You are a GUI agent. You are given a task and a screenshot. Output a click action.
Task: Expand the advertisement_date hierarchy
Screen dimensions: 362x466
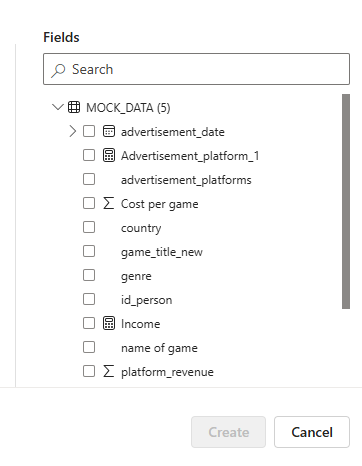pos(72,131)
